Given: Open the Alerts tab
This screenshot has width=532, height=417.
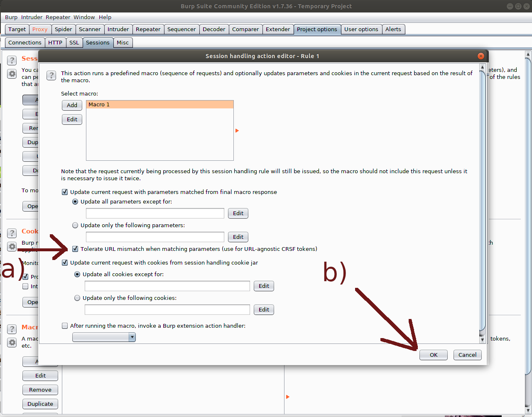Looking at the screenshot, I should coord(393,29).
